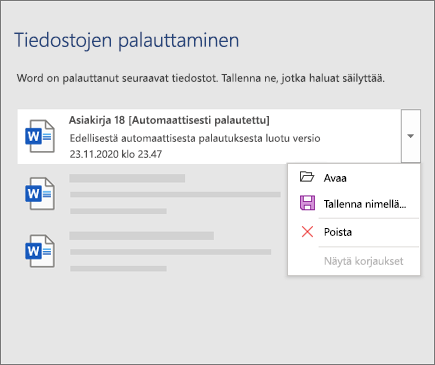Open the dropdown arrow for Asiakirja 18
Image resolution: width=435 pixels, height=365 pixels.
(411, 136)
